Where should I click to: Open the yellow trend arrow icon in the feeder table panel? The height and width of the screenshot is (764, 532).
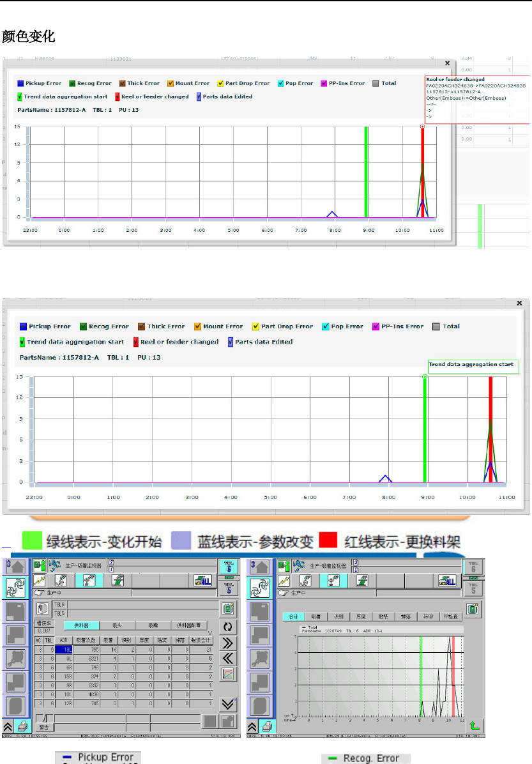click(x=40, y=580)
